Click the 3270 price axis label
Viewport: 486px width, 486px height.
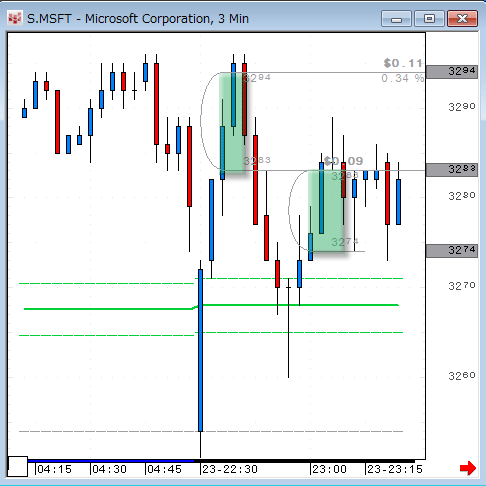[x=462, y=286]
